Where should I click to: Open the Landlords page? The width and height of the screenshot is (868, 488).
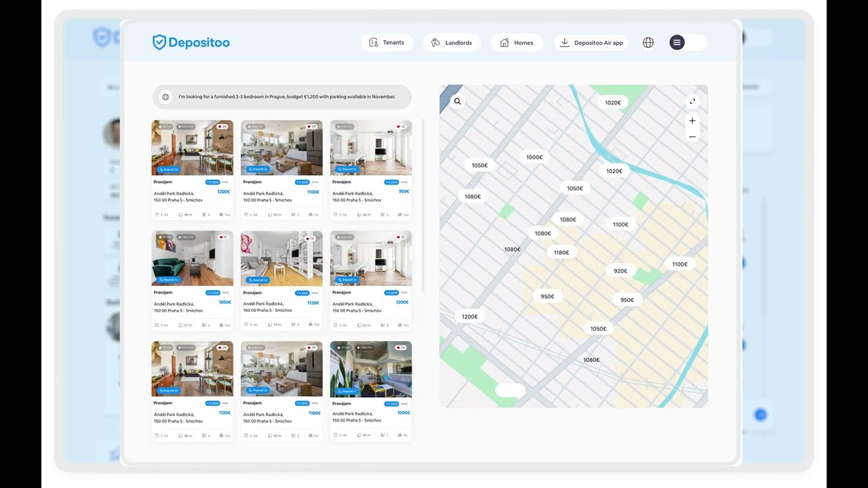pyautogui.click(x=452, y=43)
